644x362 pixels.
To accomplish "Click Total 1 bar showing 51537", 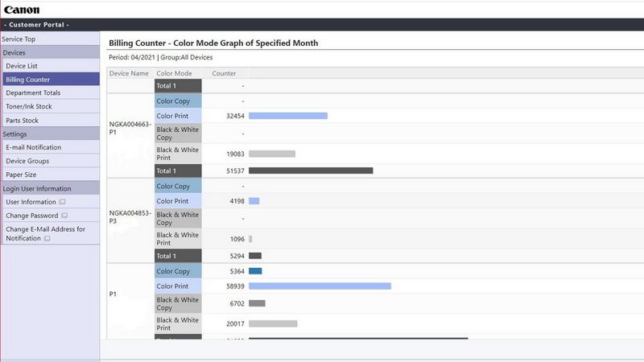I will tap(310, 171).
